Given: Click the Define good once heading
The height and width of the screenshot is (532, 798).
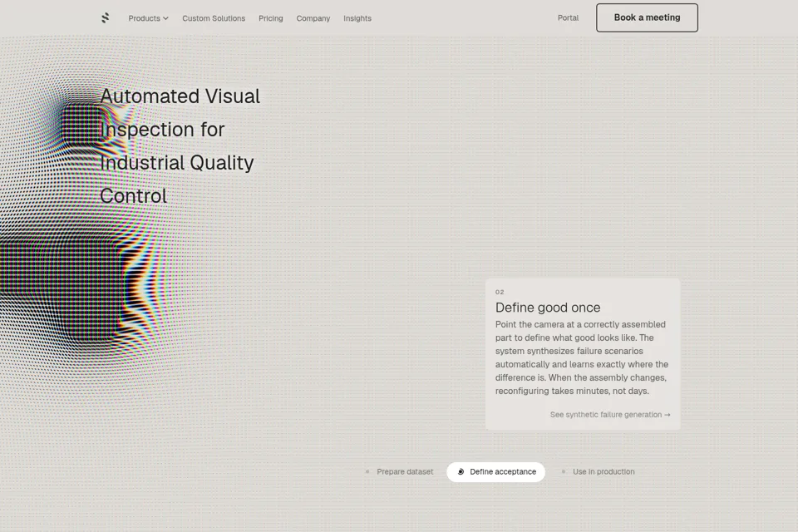Looking at the screenshot, I should tap(548, 308).
